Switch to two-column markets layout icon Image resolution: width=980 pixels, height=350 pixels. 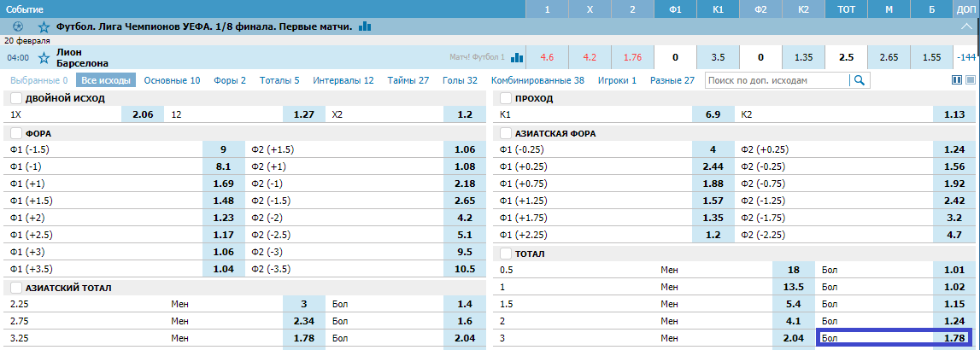click(x=956, y=80)
